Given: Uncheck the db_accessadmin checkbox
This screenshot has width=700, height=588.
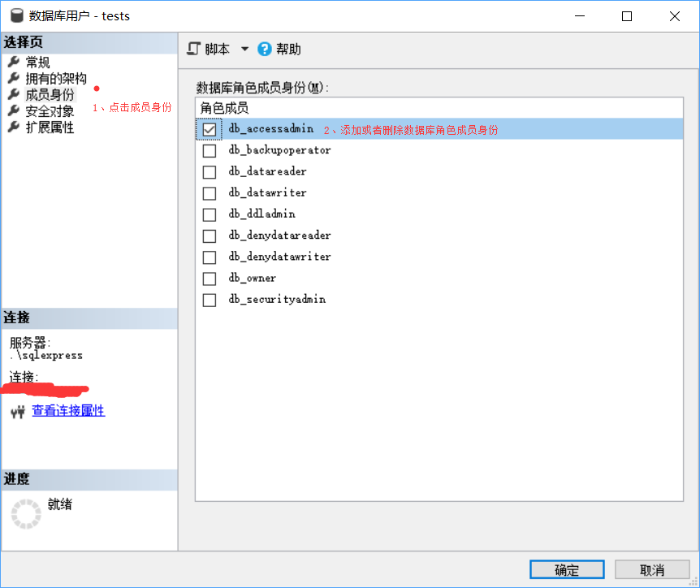Looking at the screenshot, I should coord(210,129).
